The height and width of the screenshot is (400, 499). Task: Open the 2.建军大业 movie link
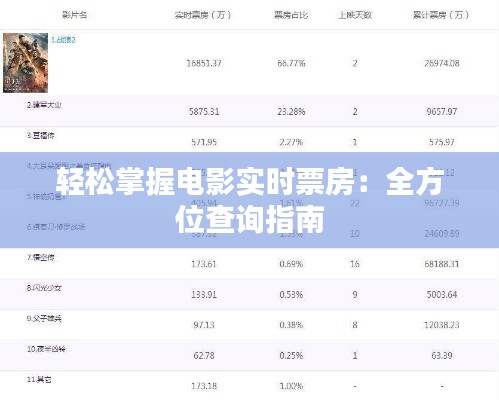[44, 105]
